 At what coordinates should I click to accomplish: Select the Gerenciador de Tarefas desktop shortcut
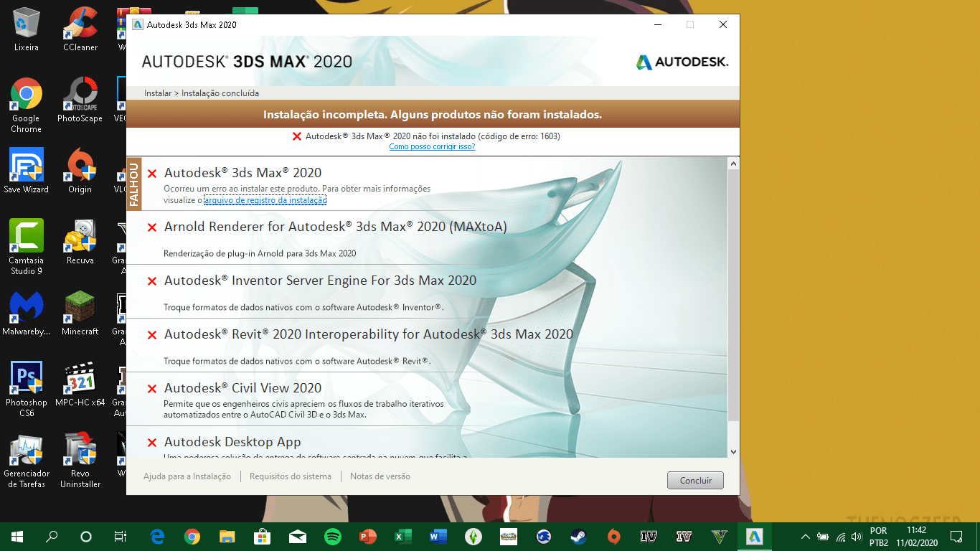(x=27, y=461)
